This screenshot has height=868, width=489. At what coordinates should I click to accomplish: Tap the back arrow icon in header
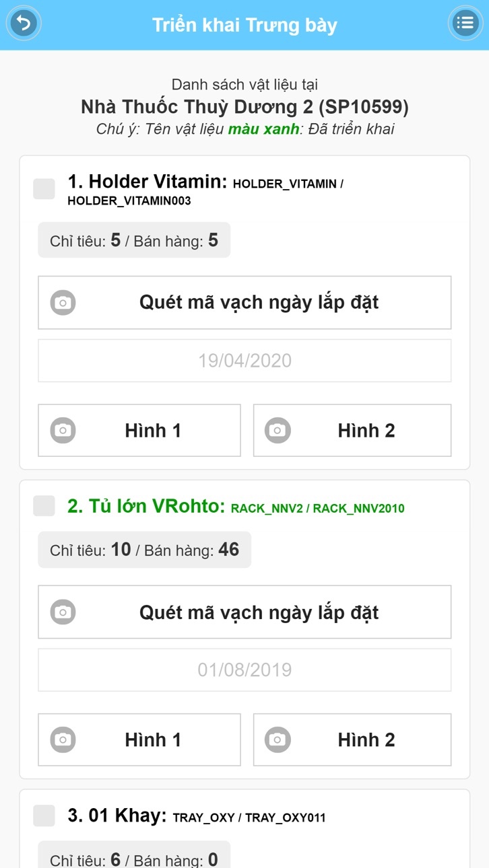[24, 24]
